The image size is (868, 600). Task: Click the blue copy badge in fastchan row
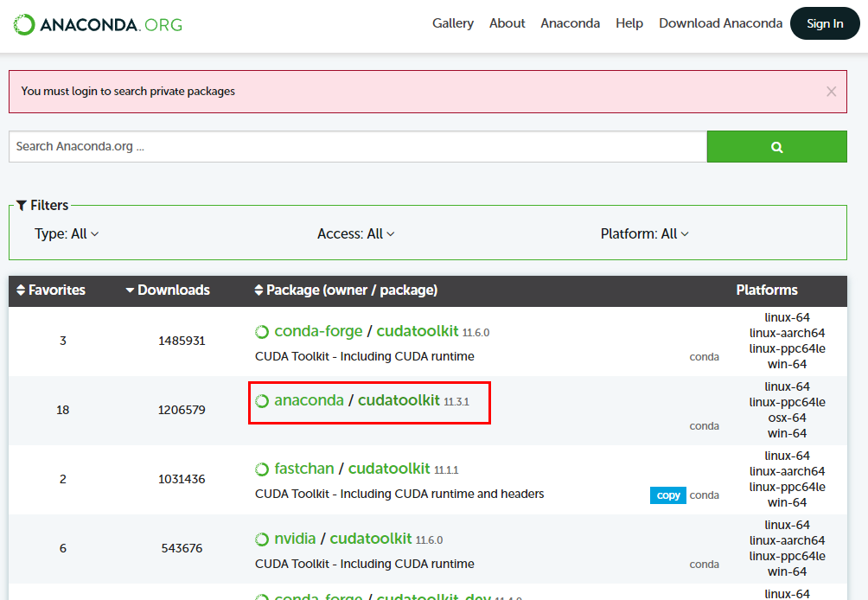pyautogui.click(x=668, y=495)
